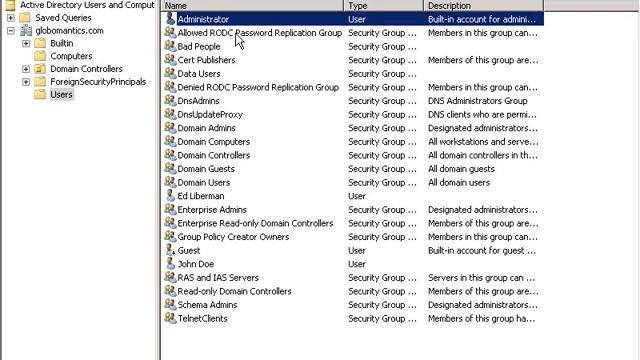Select the Saved Queries tree item
This screenshot has width=640, height=360.
pos(63,18)
